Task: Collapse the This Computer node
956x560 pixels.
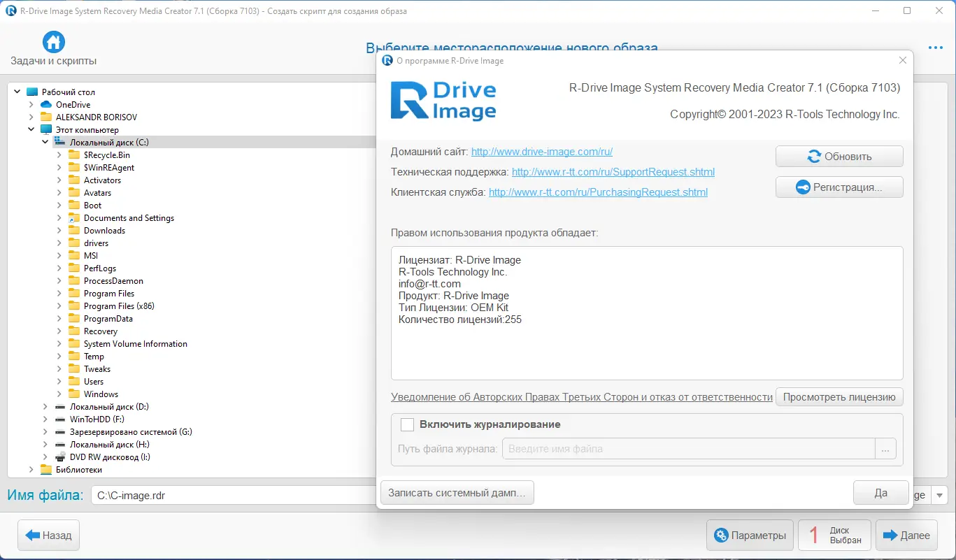Action: coord(31,130)
